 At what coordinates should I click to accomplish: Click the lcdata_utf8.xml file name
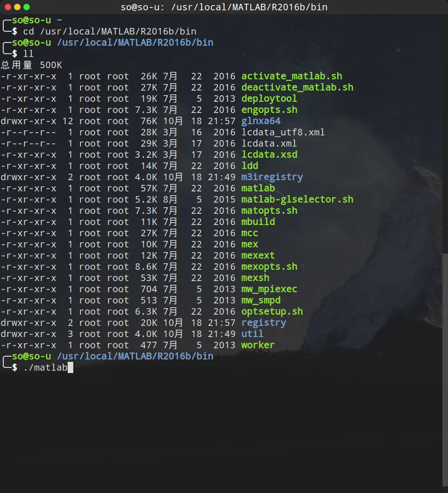(283, 133)
